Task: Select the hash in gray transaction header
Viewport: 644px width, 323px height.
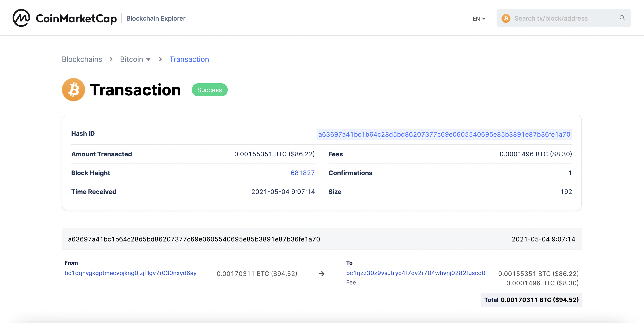Action: [x=194, y=239]
